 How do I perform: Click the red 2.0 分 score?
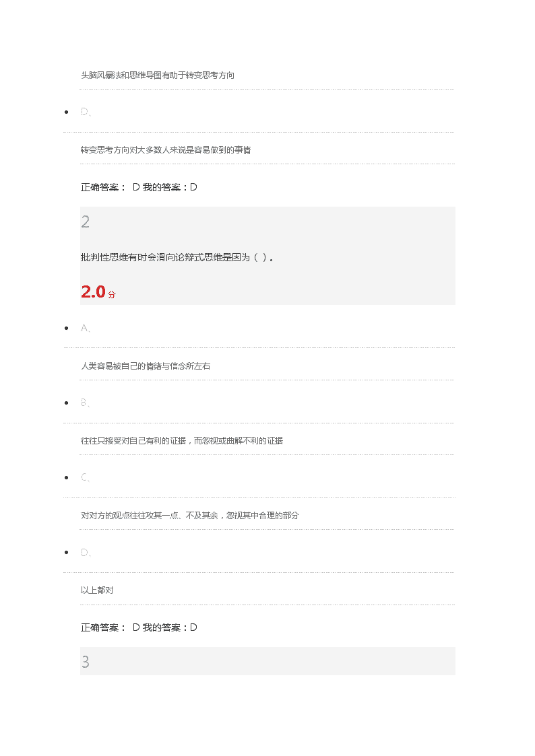(x=98, y=291)
